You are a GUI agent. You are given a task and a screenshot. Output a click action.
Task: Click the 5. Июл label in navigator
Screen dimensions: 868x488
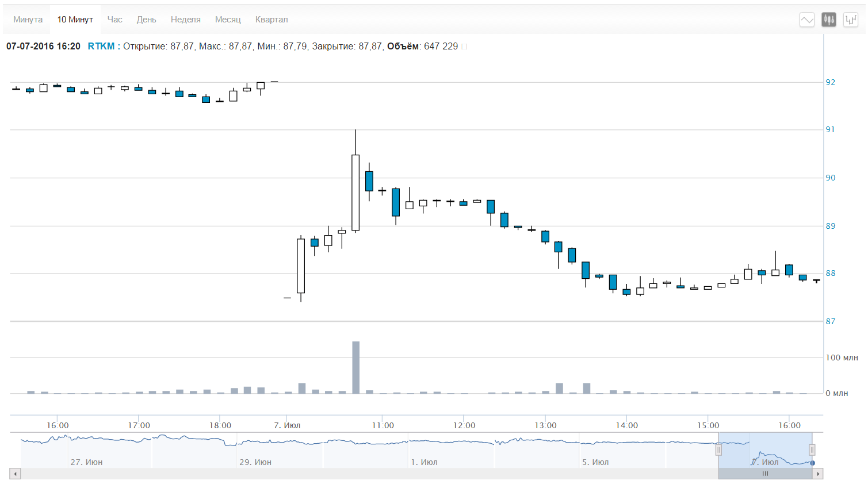pyautogui.click(x=595, y=462)
